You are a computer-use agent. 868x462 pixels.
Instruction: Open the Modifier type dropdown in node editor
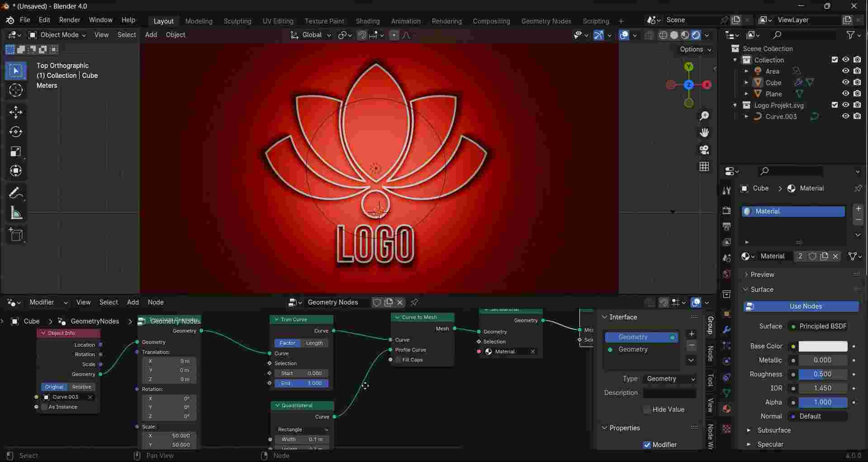tap(48, 302)
